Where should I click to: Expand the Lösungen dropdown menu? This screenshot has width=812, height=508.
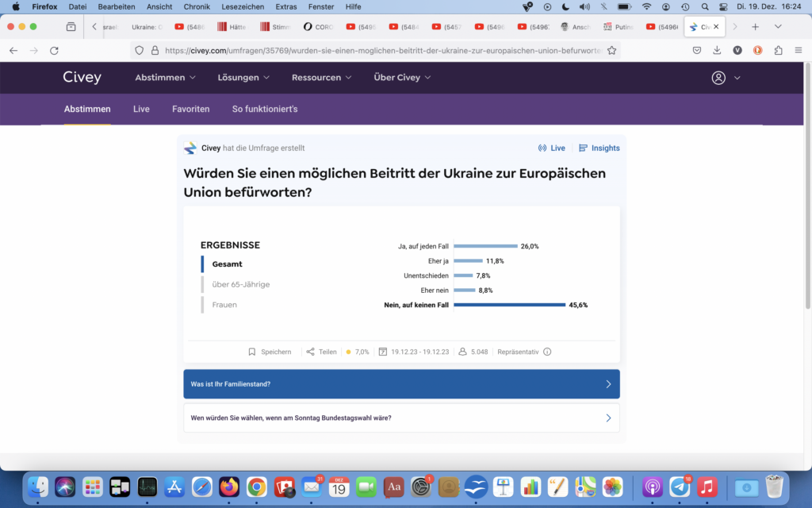coord(243,78)
